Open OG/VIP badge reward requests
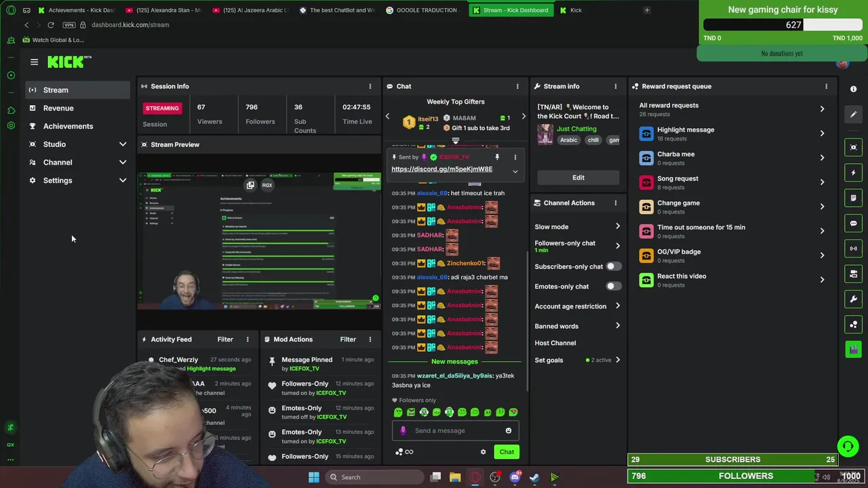 click(734, 256)
